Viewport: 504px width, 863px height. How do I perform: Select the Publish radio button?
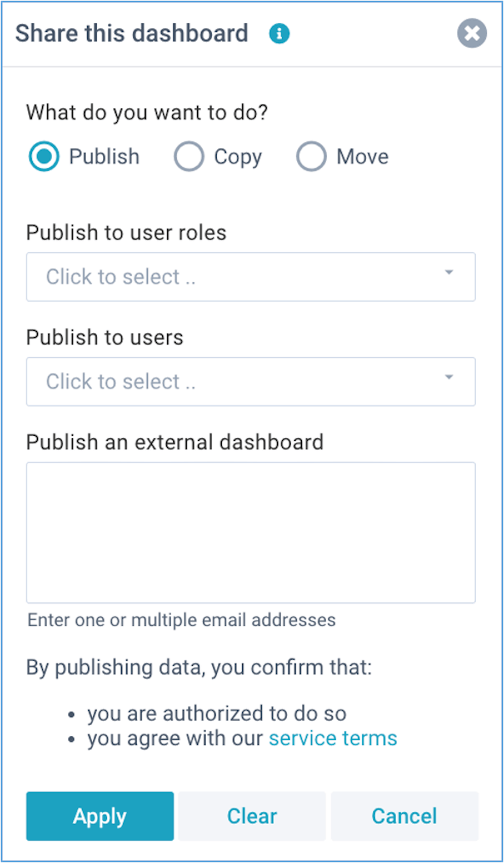[x=44, y=156]
